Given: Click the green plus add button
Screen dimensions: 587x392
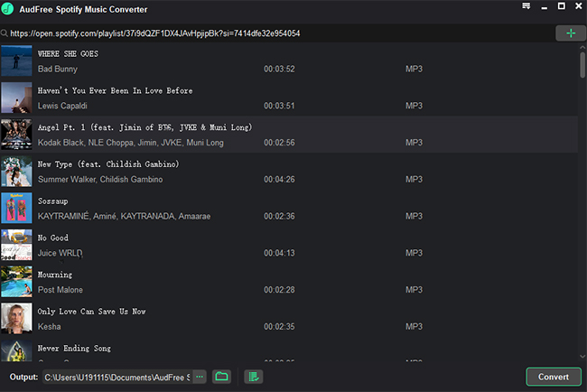Looking at the screenshot, I should click(570, 33).
